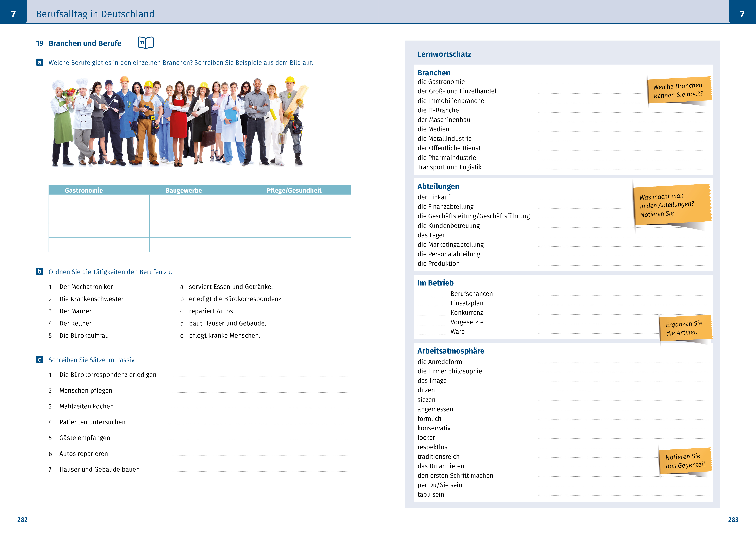The image size is (756, 535).
Task: Click the blue exercise marker 'b'
Action: (39, 271)
